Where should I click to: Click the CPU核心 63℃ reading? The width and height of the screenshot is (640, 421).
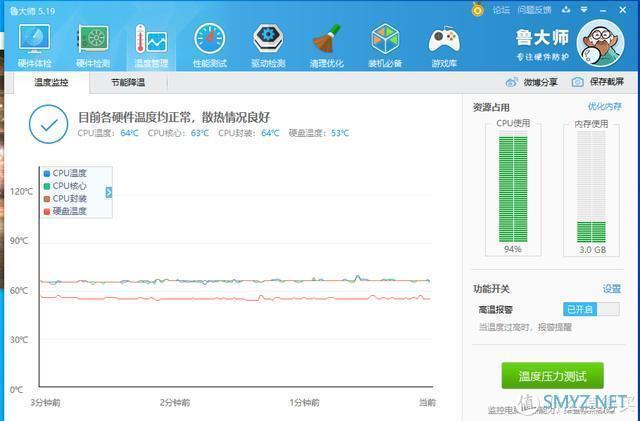(x=178, y=133)
